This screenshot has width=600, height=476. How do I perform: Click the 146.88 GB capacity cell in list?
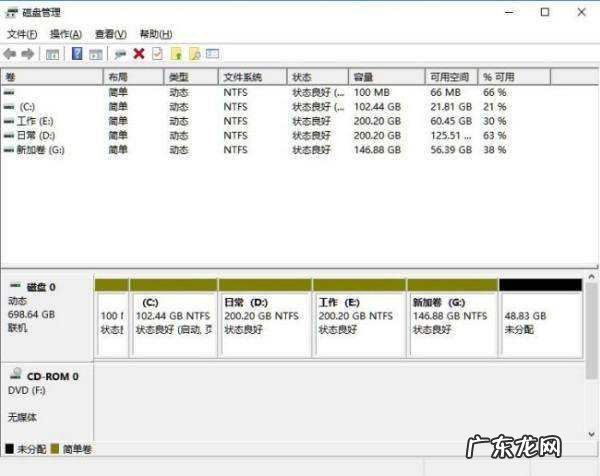377,150
